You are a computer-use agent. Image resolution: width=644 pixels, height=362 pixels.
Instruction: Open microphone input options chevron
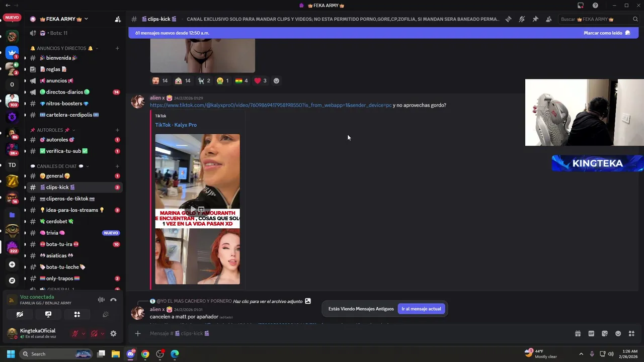pos(84,333)
